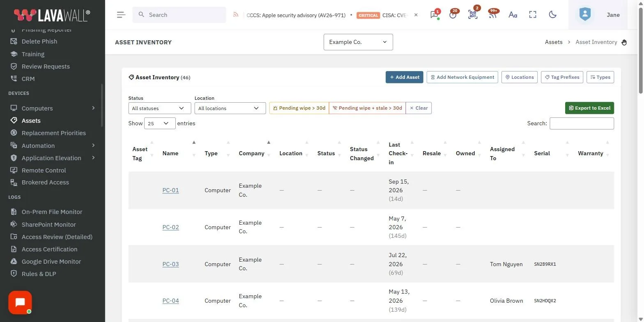Open Replacement Priorities in sidebar

[x=53, y=133]
